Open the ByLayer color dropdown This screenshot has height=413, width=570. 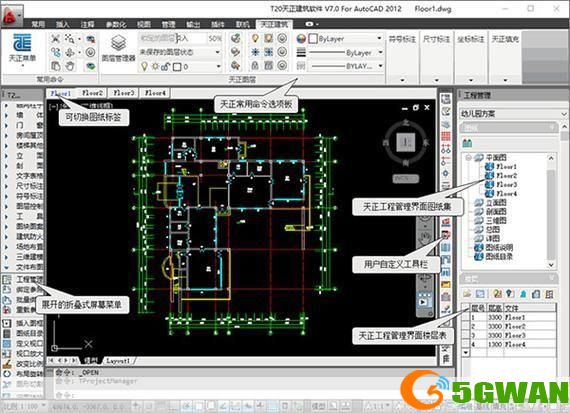[x=346, y=39]
